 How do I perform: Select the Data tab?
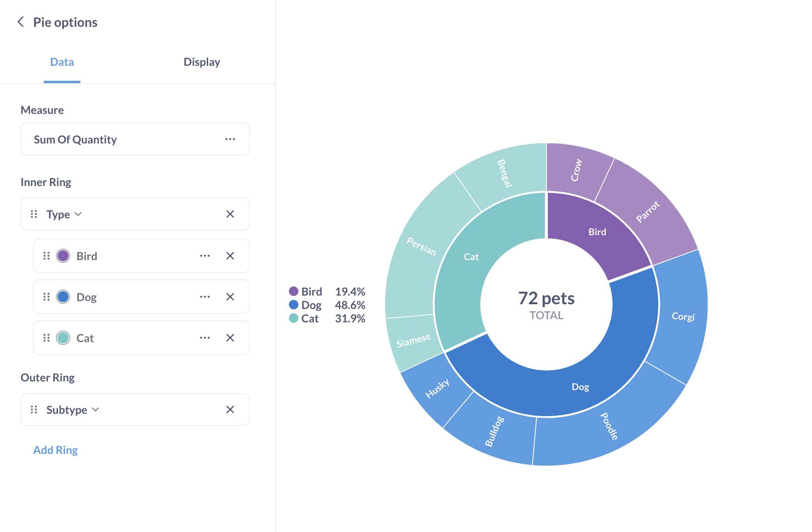[62, 62]
